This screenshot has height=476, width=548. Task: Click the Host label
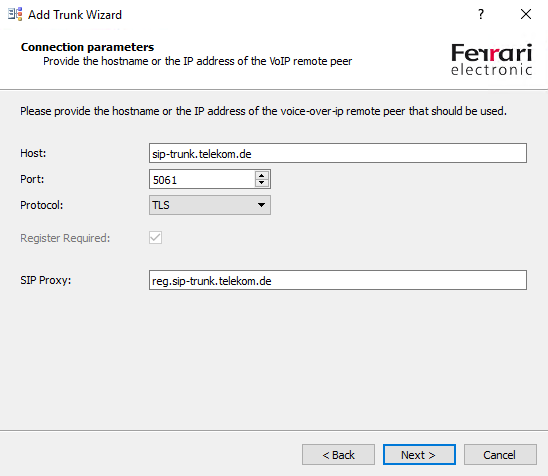[x=33, y=153]
